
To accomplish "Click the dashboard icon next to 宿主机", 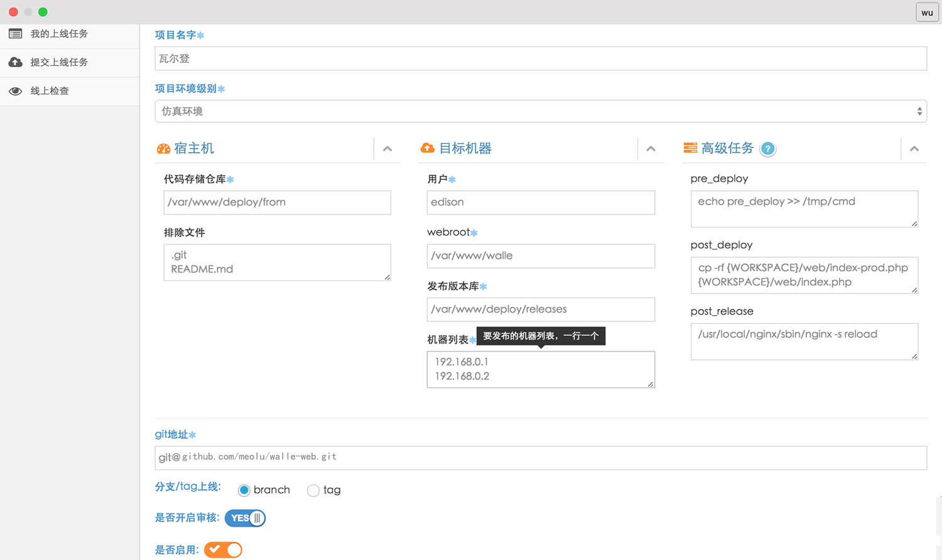I will click(x=163, y=149).
